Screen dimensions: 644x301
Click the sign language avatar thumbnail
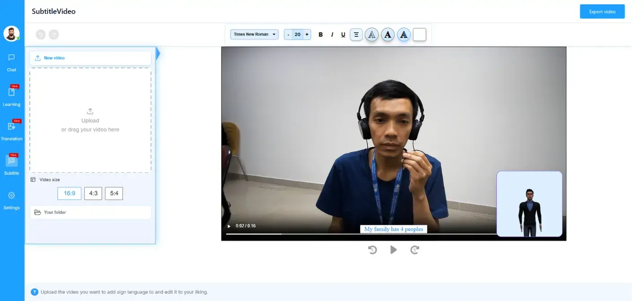pos(529,204)
